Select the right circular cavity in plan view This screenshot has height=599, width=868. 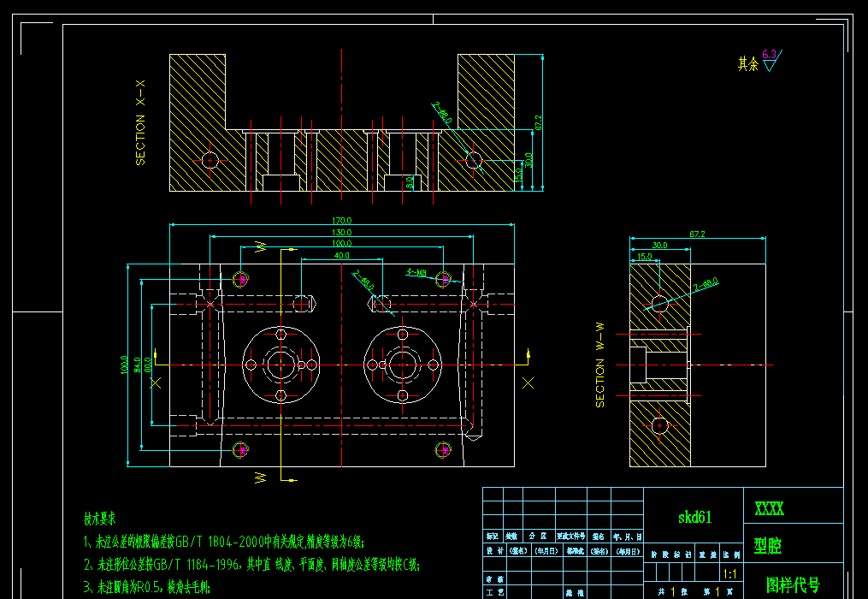coord(403,365)
